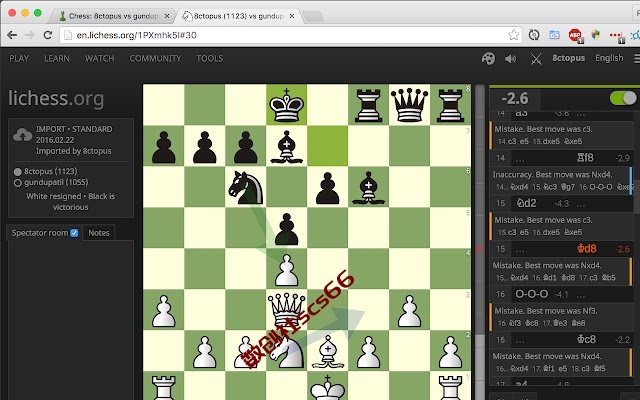Uncheck the Spectator room checkbox
Screen dimensions: 640x400
pyautogui.click(x=74, y=233)
